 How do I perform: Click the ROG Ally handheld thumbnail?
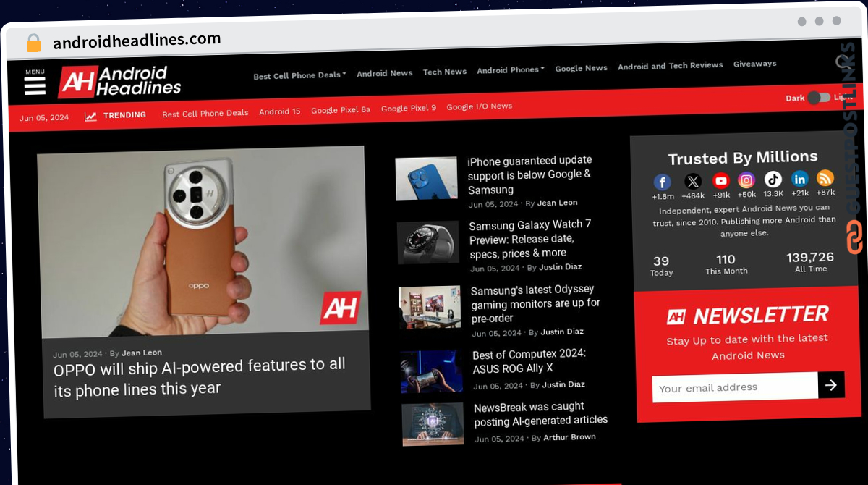432,371
